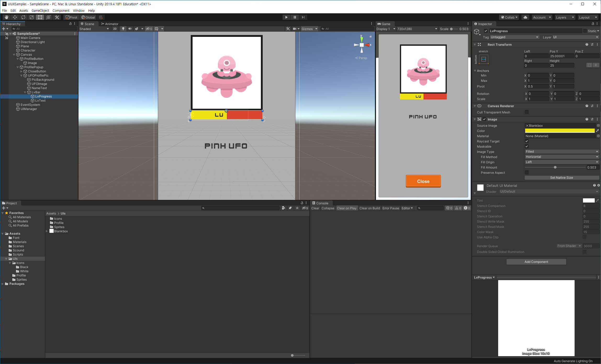
Task: Select LvText in the Hierarchy
Action: (40, 101)
